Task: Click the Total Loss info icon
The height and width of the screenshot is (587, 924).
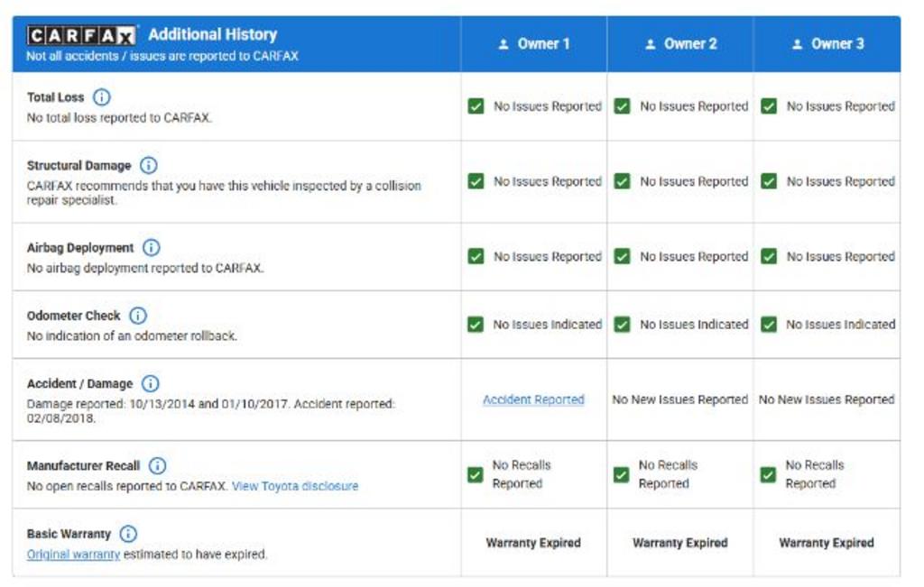Action: pos(102,97)
